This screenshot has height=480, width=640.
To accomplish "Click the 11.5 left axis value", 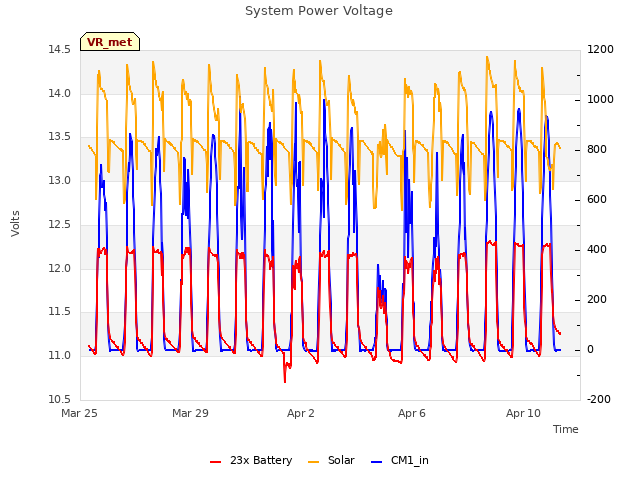I will pyautogui.click(x=60, y=312).
